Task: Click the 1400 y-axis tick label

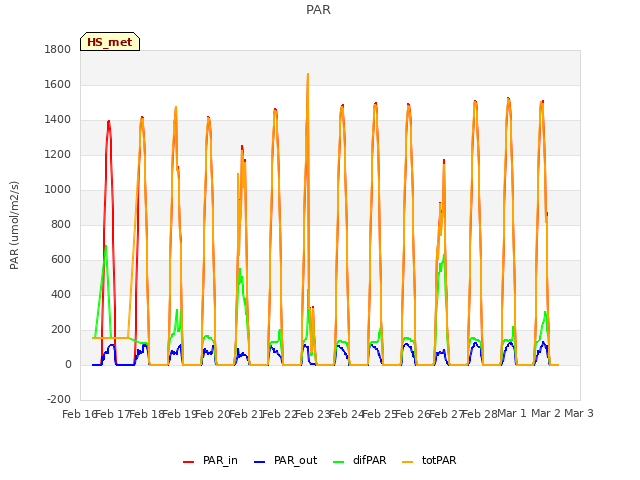Action: pos(58,120)
